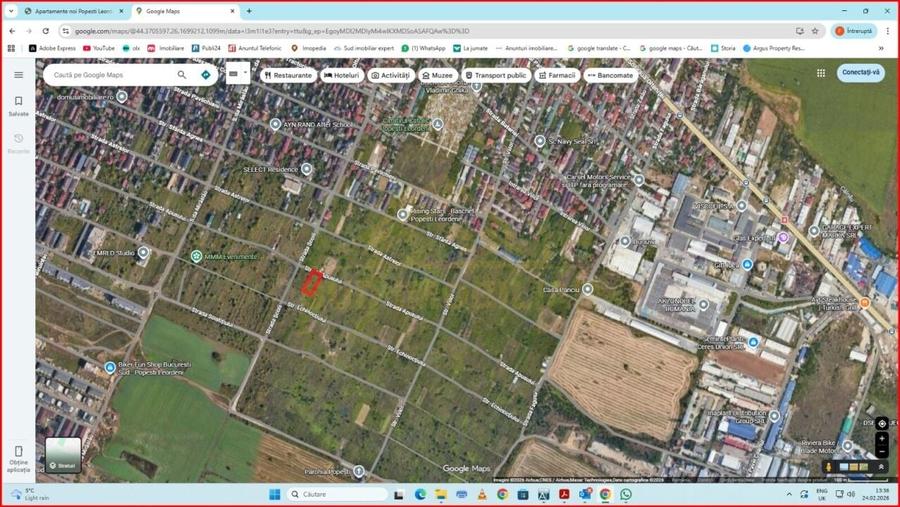This screenshot has width=900, height=507.
Task: Zoom out with the minus button
Action: pos(881,450)
